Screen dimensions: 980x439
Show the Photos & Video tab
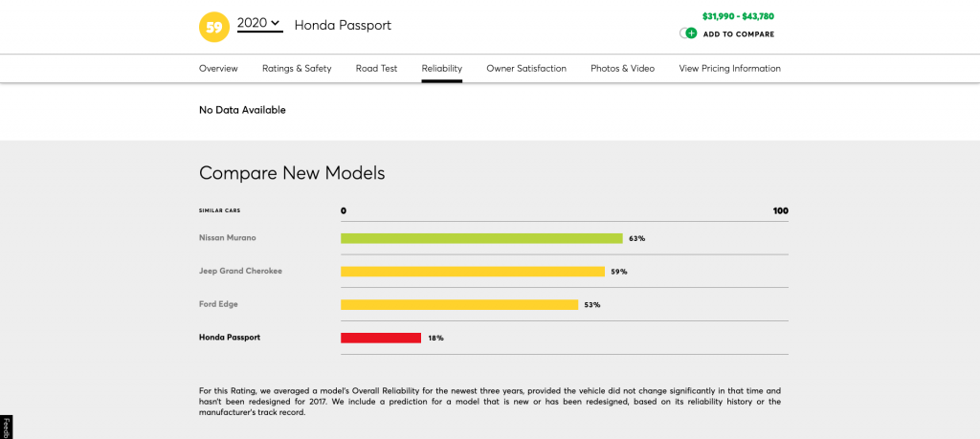622,69
